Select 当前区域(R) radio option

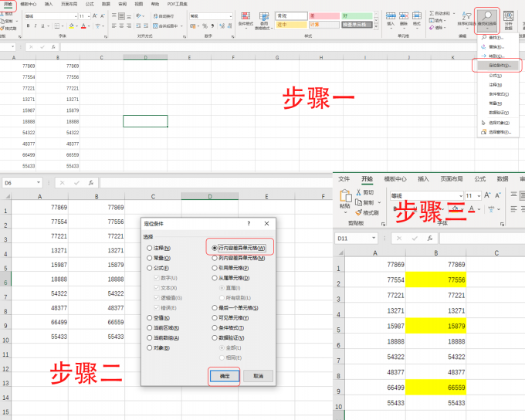tap(163, 328)
